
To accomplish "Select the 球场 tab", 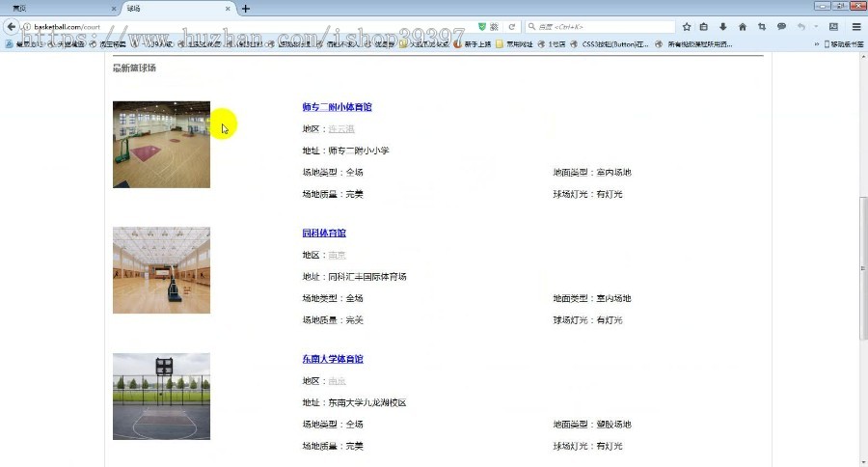I will click(x=177, y=9).
